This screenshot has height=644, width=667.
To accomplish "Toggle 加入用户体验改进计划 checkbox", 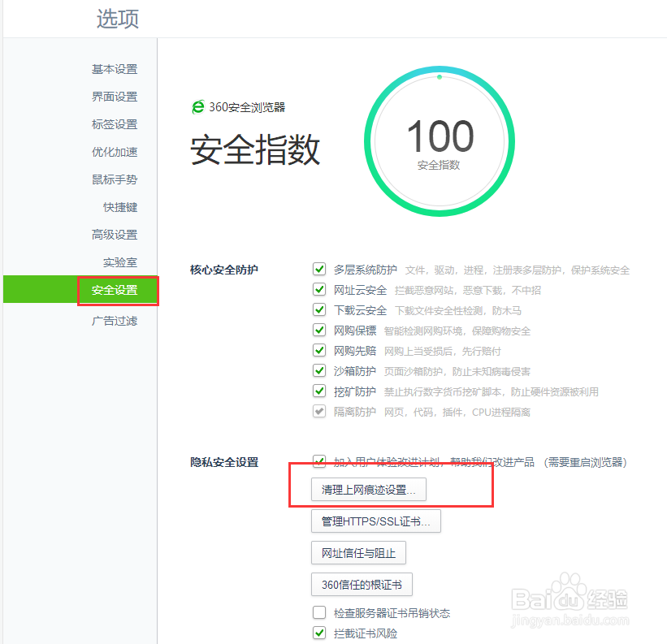I will pos(319,461).
